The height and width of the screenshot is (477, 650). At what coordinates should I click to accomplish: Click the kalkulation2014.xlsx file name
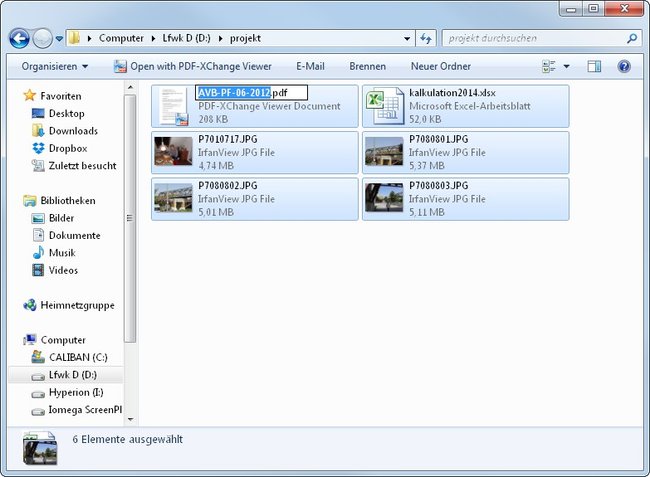[x=452, y=93]
